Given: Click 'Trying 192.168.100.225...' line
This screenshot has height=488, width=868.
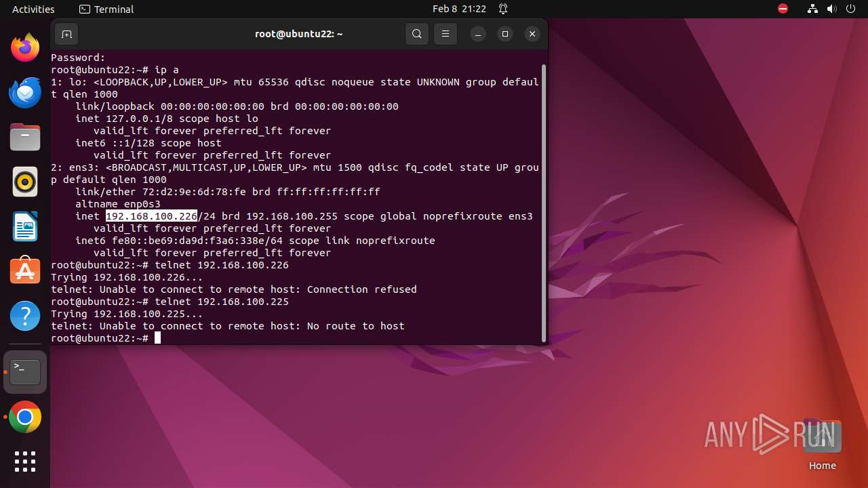Looking at the screenshot, I should (127, 314).
